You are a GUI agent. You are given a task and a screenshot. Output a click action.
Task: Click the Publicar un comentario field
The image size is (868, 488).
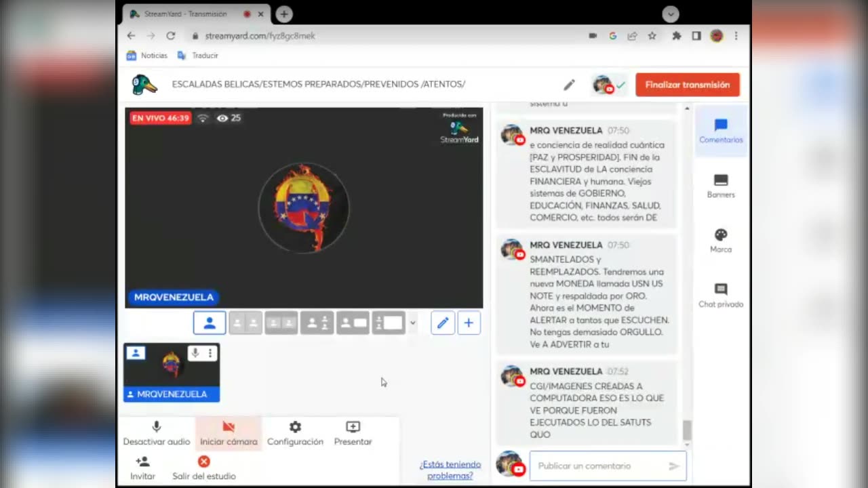pyautogui.click(x=608, y=466)
